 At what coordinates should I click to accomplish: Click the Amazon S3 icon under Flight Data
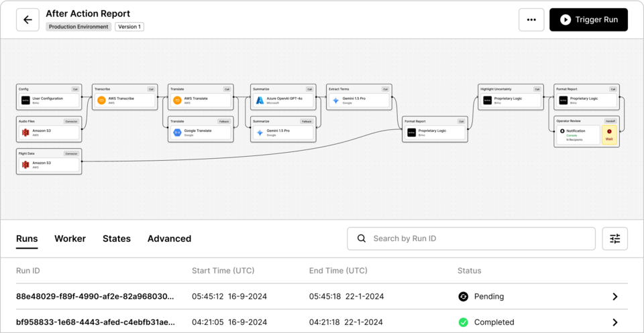click(25, 165)
